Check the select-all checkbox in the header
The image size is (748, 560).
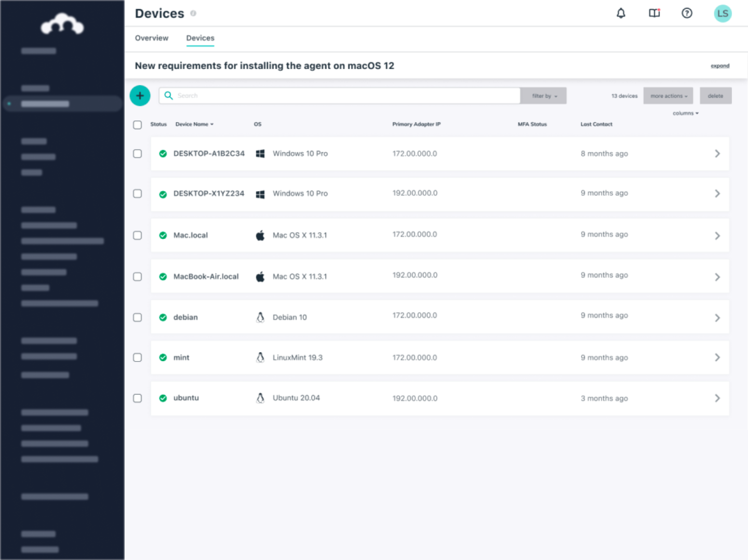[x=137, y=125]
